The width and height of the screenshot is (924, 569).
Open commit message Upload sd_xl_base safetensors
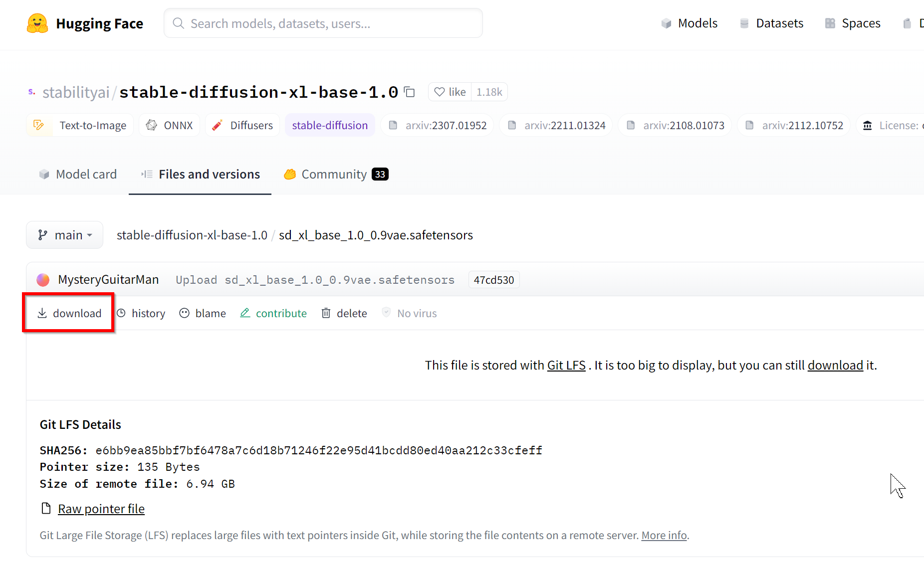315,280
